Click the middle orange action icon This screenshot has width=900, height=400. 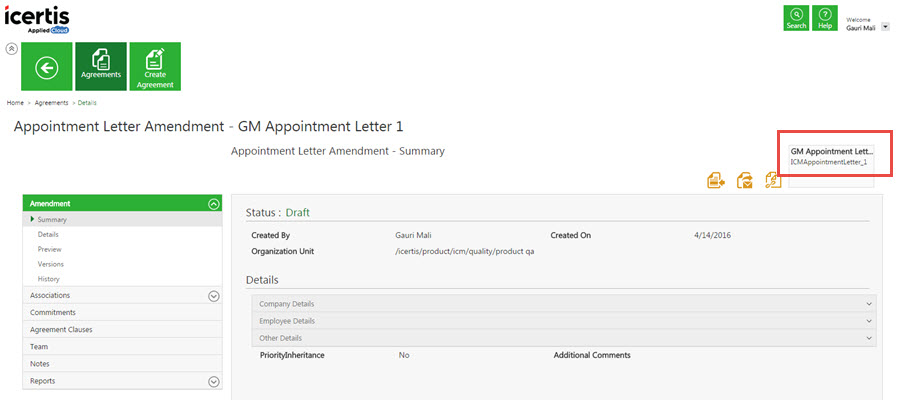[x=745, y=180]
